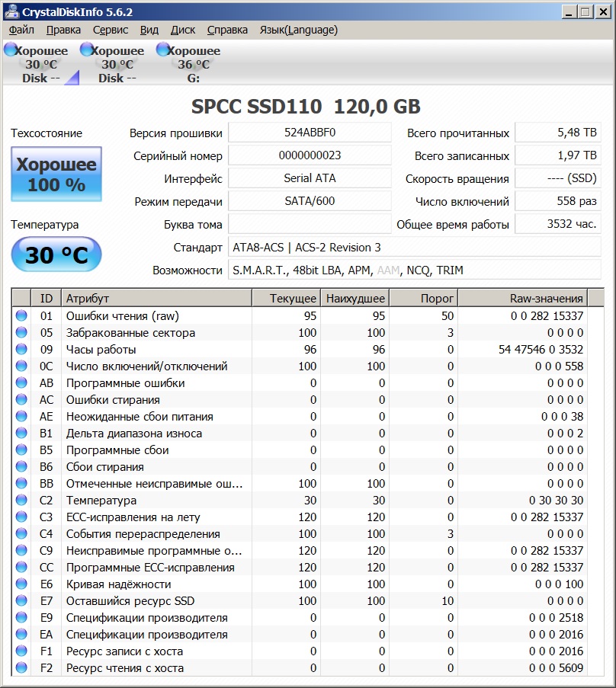Screen dimensions: 616x688
Task: Click the Атрибут column header
Action: (x=156, y=298)
